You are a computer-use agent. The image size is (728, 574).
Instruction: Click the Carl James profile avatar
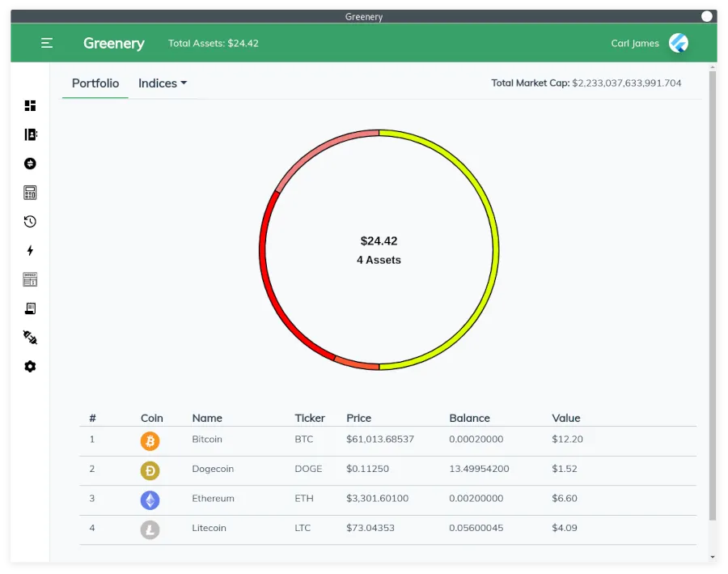tap(679, 43)
